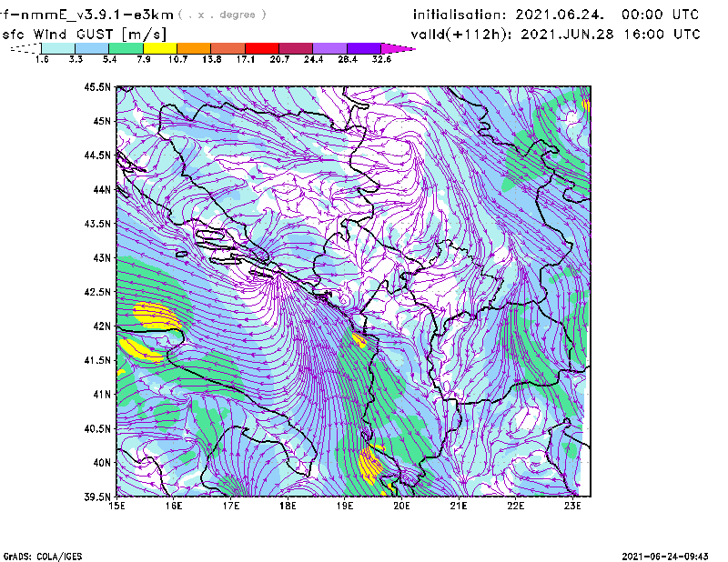Click the 20E longitude label
Image resolution: width=728 pixels, height=562 pixels.
401,506
